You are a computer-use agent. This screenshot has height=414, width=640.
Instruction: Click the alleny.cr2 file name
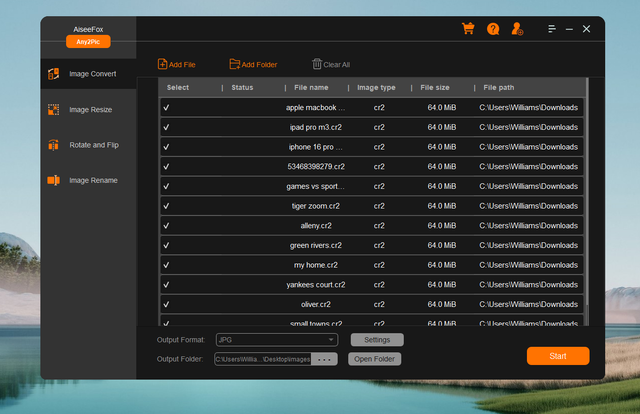(x=316, y=226)
